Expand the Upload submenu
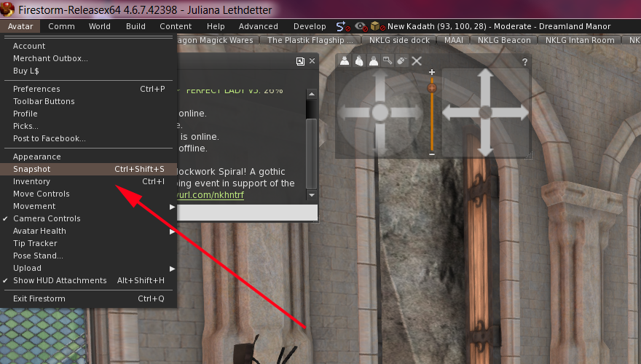The width and height of the screenshot is (641, 364). [x=88, y=269]
